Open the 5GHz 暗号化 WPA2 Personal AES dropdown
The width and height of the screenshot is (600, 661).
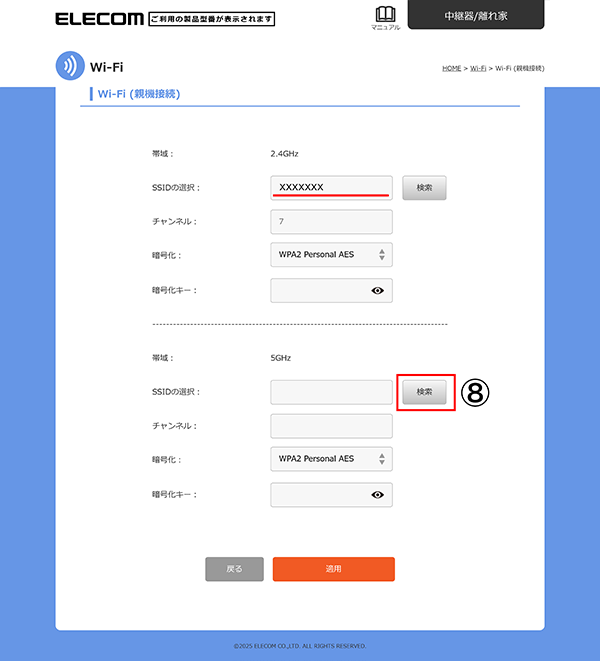coord(330,459)
